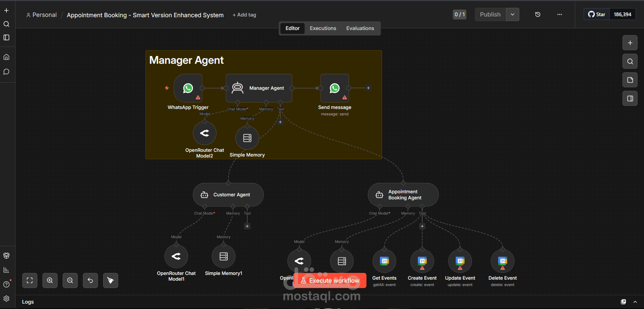Click the undo arrow canvas button

pyautogui.click(x=90, y=280)
